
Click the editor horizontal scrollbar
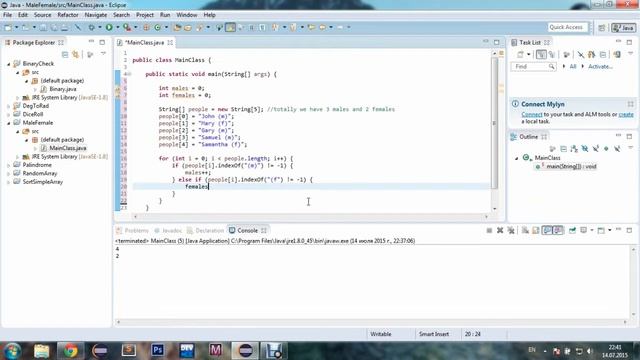click(x=311, y=217)
